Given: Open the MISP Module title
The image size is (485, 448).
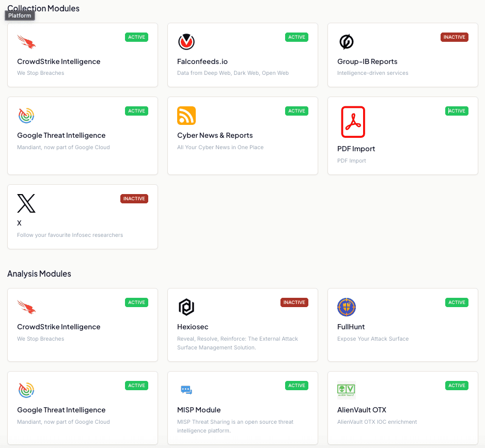Looking at the screenshot, I should pyautogui.click(x=199, y=410).
